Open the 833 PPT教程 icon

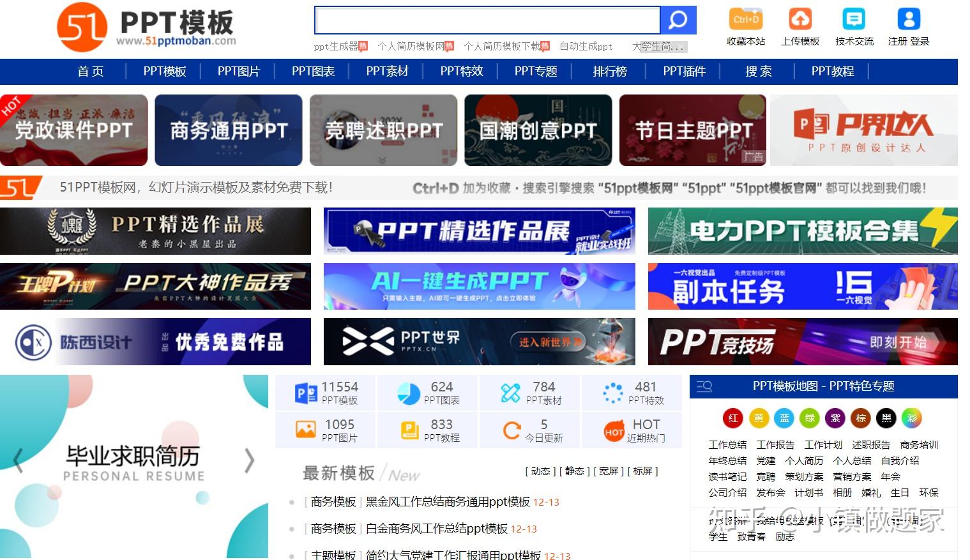click(x=409, y=430)
